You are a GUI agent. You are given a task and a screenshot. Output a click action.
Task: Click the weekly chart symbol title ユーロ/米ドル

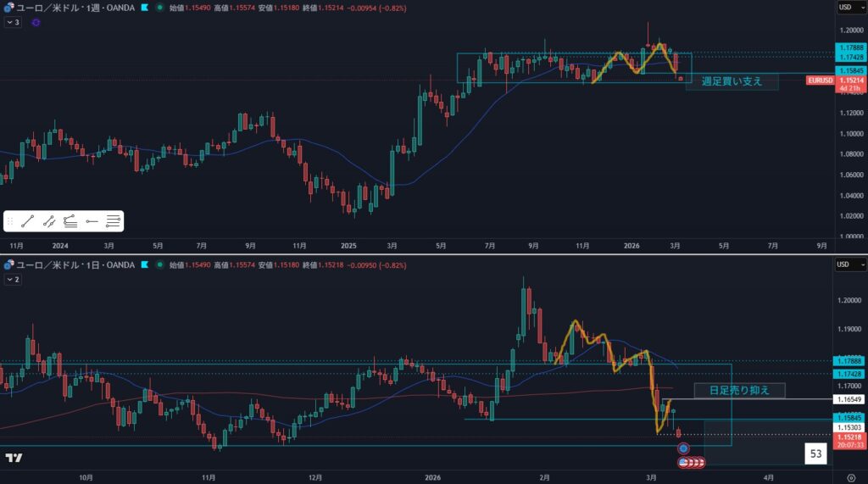51,7
